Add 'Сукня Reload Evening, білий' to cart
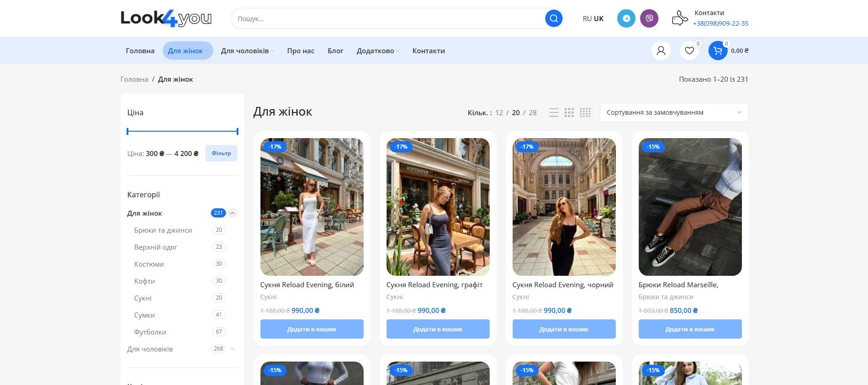The image size is (868, 385). pos(312,329)
